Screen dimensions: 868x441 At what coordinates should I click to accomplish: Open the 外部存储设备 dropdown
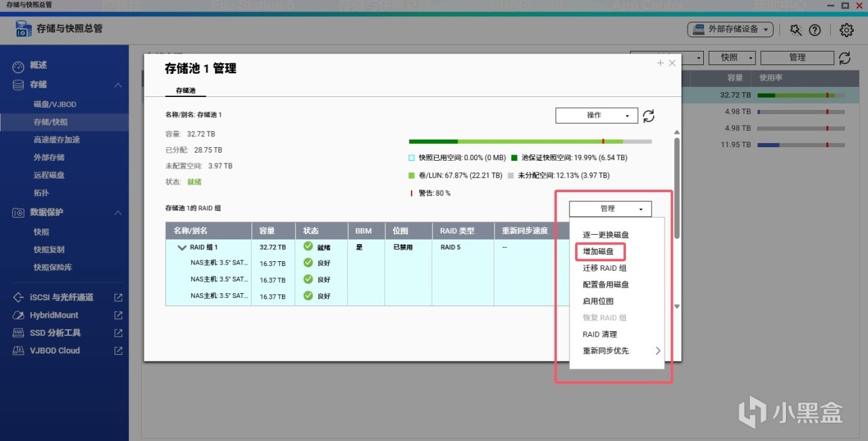point(730,29)
